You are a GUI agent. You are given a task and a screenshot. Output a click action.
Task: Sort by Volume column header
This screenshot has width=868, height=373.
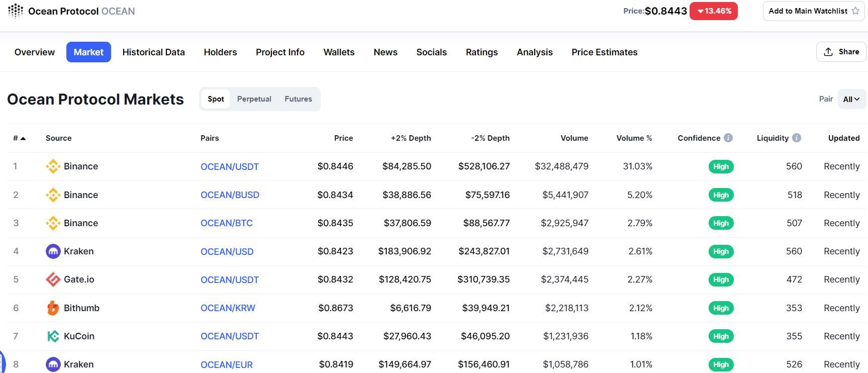point(574,138)
